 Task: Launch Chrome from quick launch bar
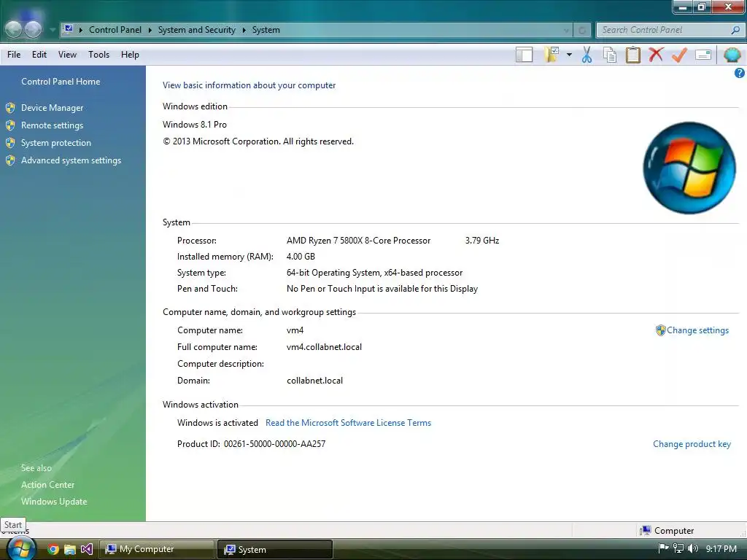[53, 550]
